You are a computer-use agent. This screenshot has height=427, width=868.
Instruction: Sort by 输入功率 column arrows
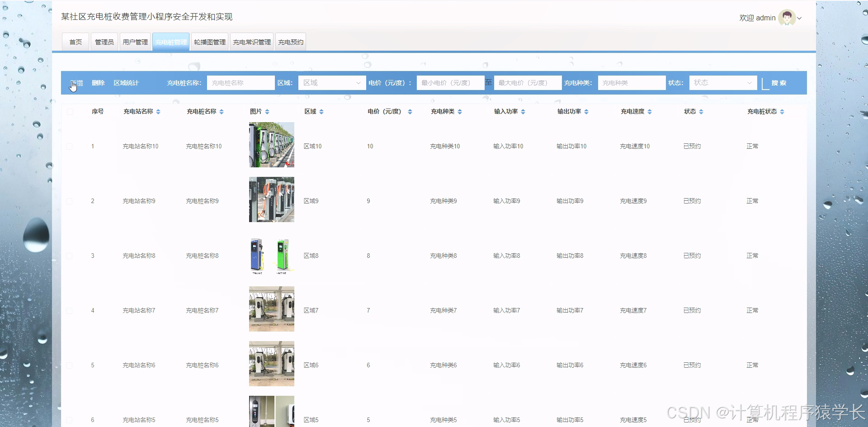(x=523, y=112)
